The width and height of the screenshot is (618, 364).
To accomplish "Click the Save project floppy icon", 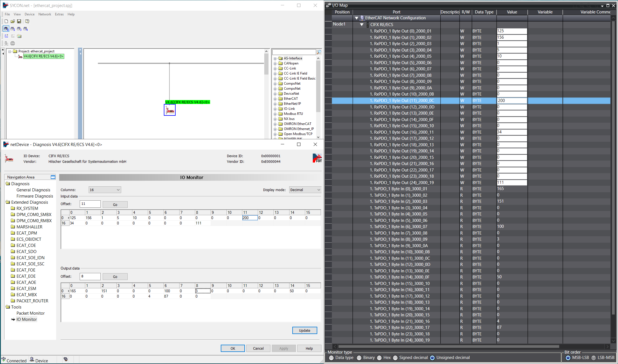I will [x=19, y=21].
